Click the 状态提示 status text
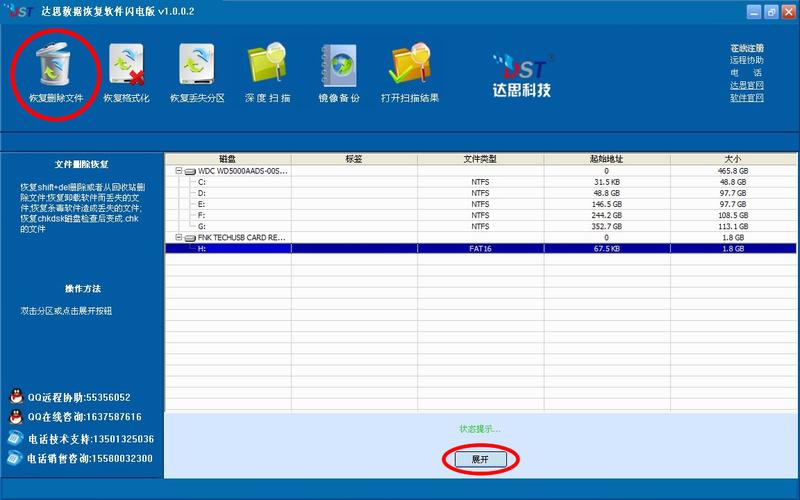 [480, 429]
